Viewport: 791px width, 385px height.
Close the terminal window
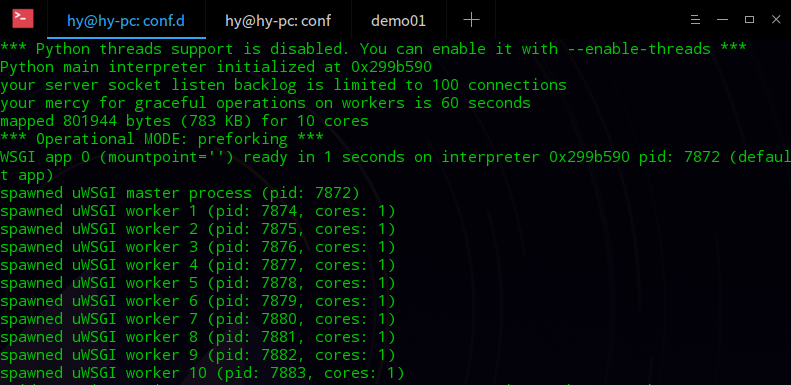pyautogui.click(x=776, y=20)
